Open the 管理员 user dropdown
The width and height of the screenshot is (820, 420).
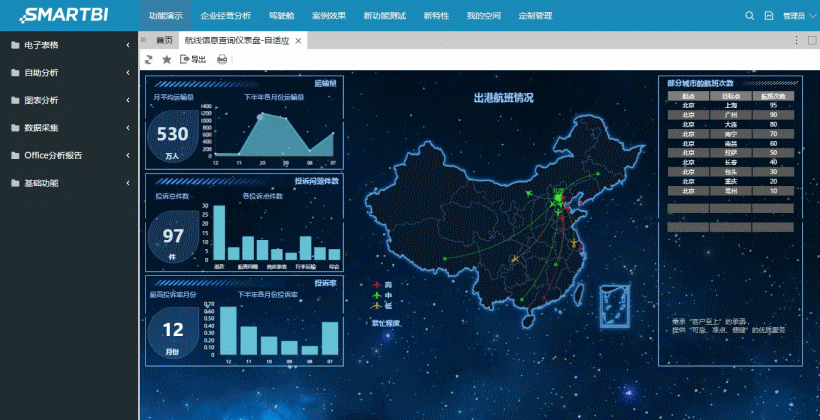pyautogui.click(x=796, y=16)
